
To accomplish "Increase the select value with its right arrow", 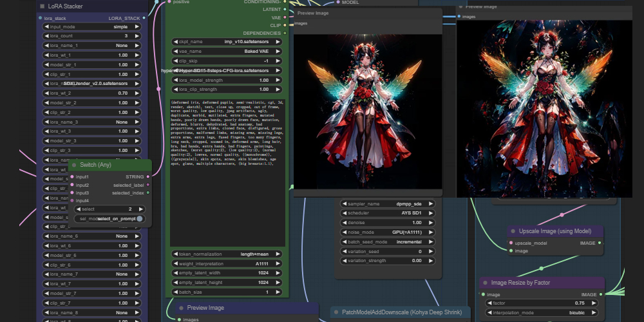I will click(140, 209).
